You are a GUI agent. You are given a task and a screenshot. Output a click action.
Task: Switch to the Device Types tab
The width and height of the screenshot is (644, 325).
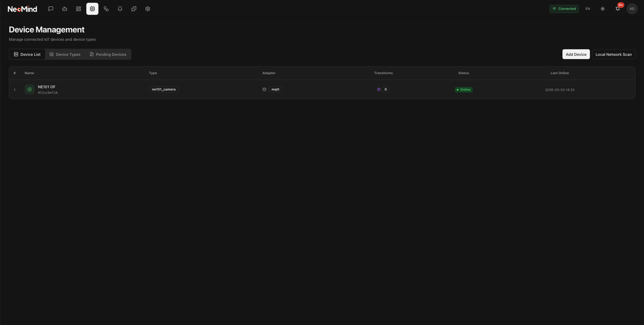coord(65,54)
